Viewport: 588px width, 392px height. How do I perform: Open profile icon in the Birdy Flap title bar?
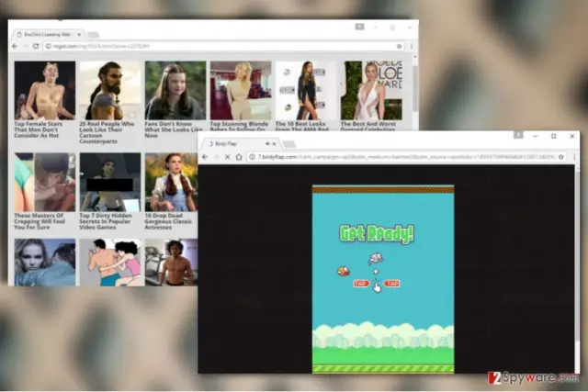pos(518,134)
